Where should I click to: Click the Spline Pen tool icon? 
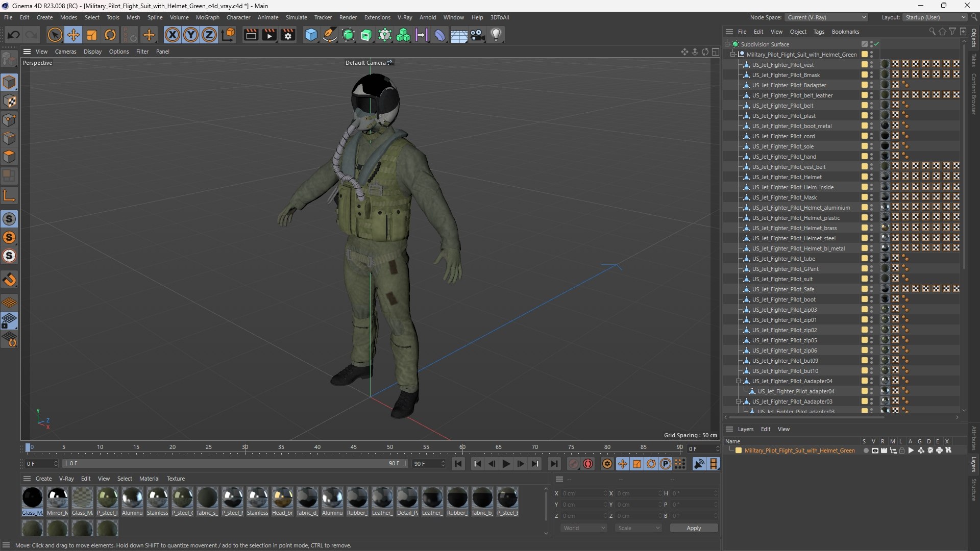(x=330, y=35)
